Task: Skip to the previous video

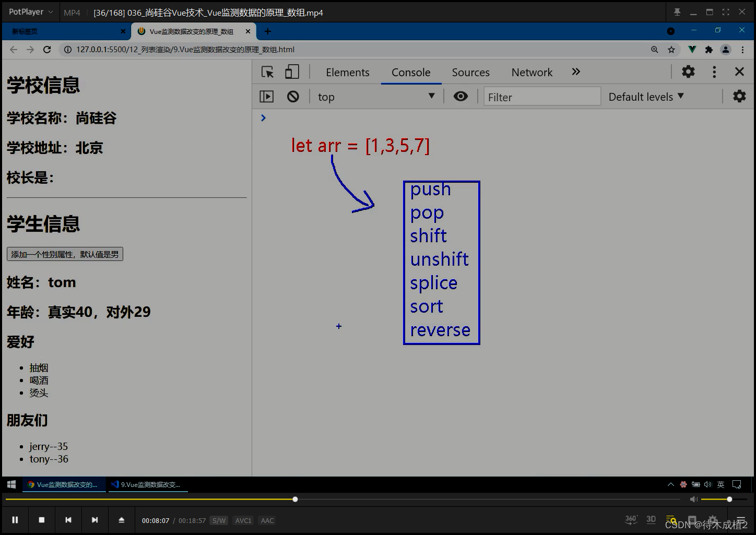Action: [x=68, y=520]
